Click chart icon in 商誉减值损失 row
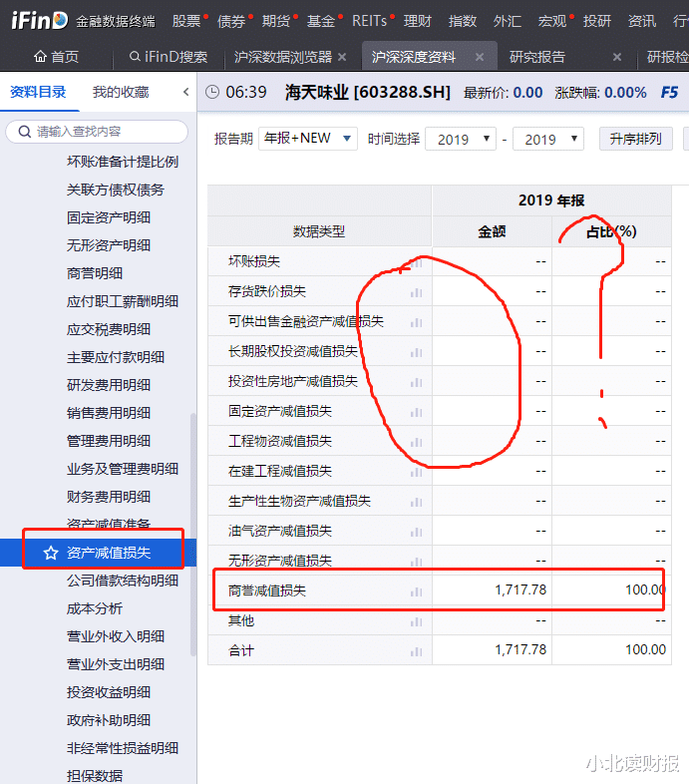This screenshot has width=689, height=784. 417,592
